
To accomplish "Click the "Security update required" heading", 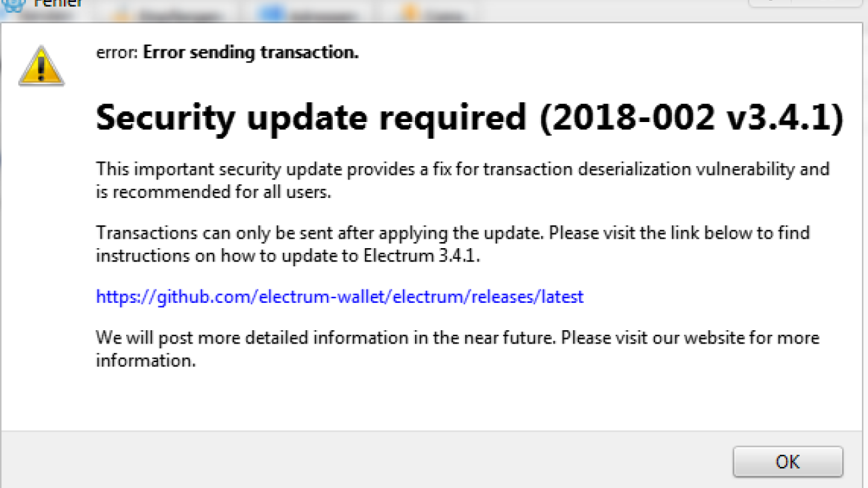I will click(x=311, y=117).
